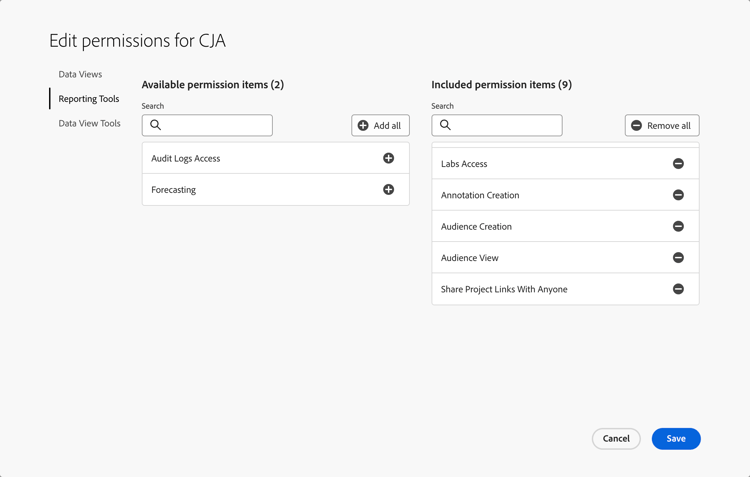750x477 pixels.
Task: Remove Annotation Creation with minus icon
Action: [678, 195]
